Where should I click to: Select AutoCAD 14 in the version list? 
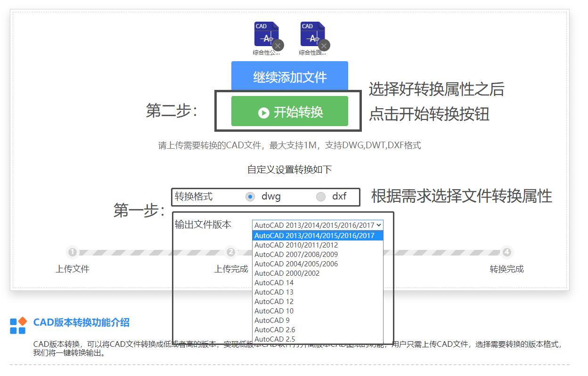(x=274, y=283)
